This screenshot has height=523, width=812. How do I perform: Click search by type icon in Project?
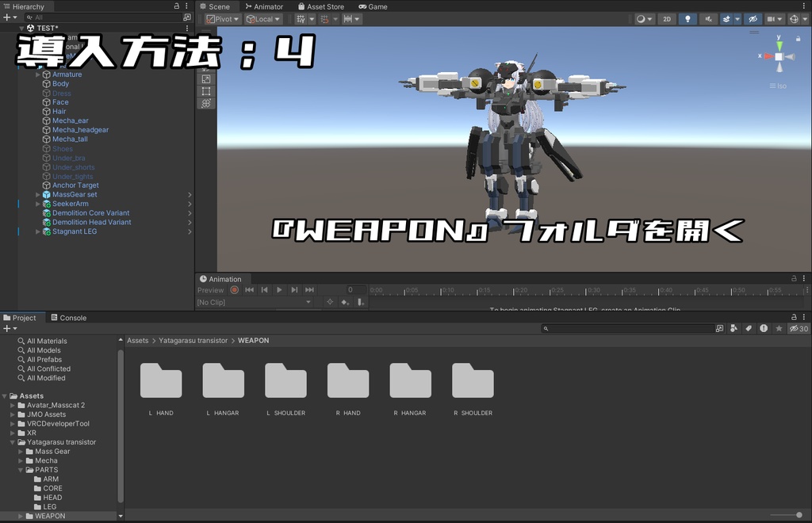tap(733, 329)
